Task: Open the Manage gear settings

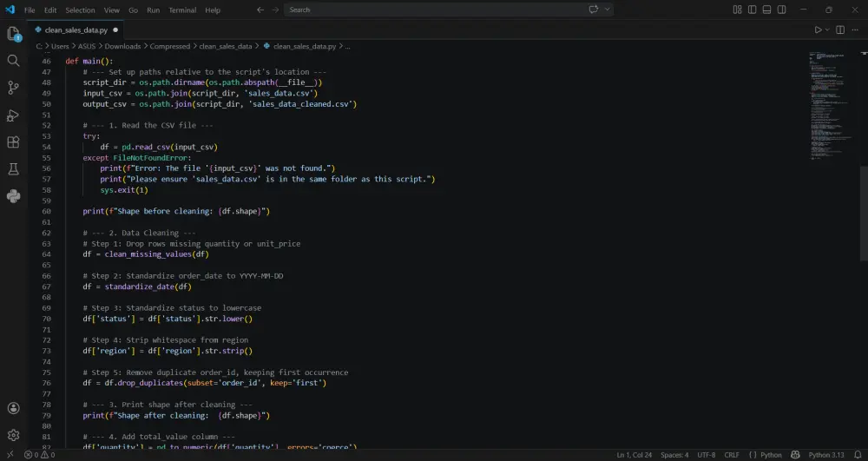Action: coord(13,436)
